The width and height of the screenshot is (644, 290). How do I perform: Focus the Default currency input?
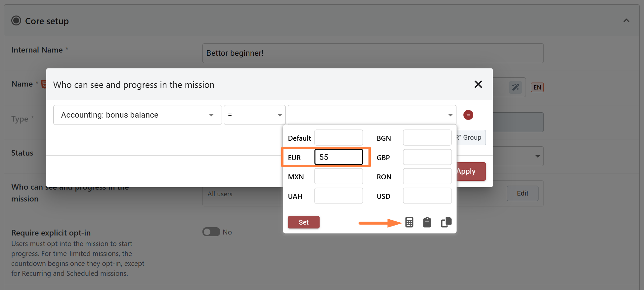pyautogui.click(x=338, y=138)
